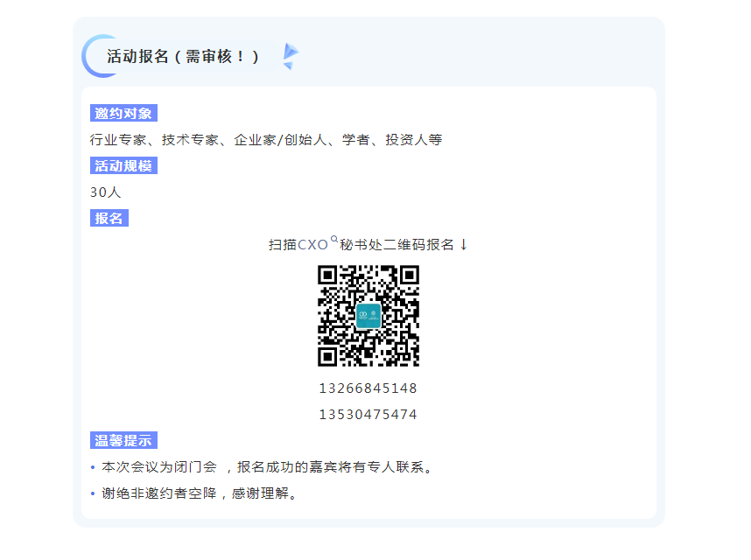Image resolution: width=751 pixels, height=560 pixels.
Task: Select the phone number 13530475474
Action: pyautogui.click(x=368, y=415)
